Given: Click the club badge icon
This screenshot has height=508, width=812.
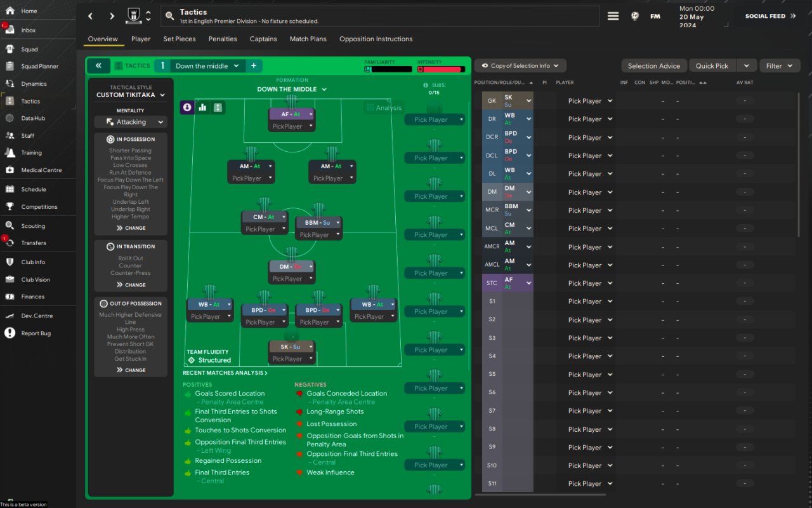Looking at the screenshot, I should click(x=134, y=16).
